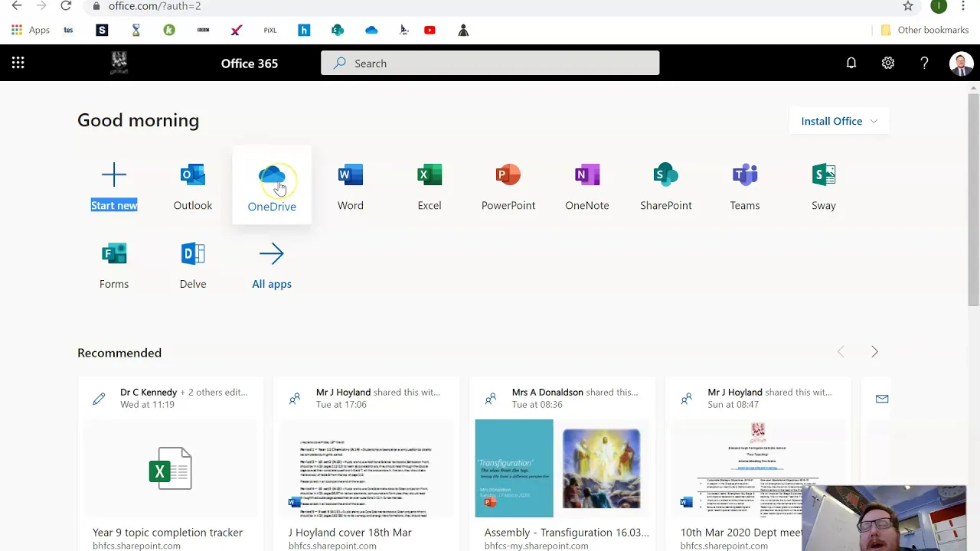This screenshot has height=551, width=980.
Task: Open the OneDrive cloud bookmark
Action: coord(371,30)
